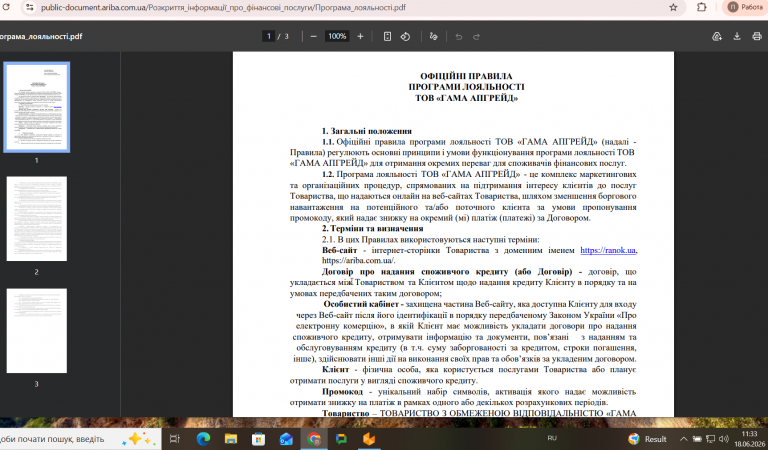Open site information icon in address bar
768x450 pixels.
(30, 7)
